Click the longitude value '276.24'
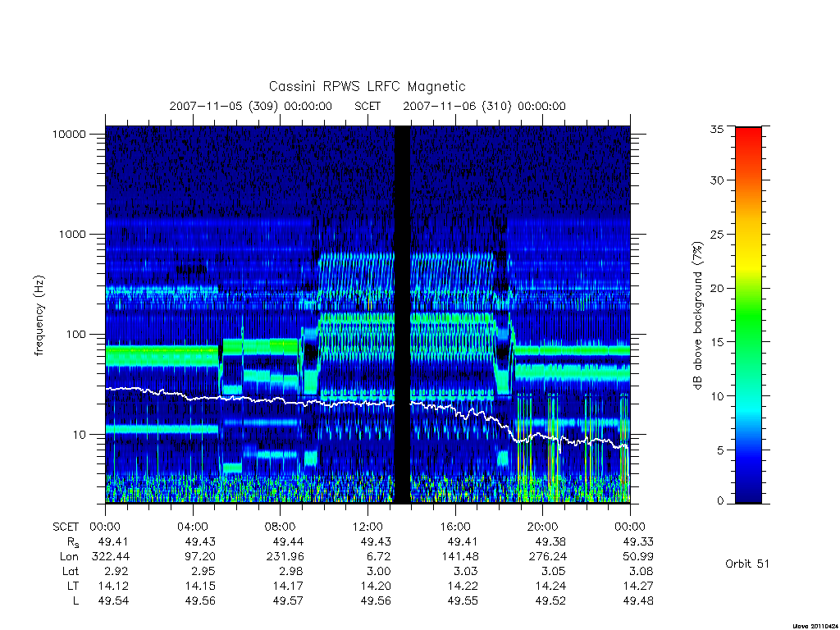 pos(547,557)
